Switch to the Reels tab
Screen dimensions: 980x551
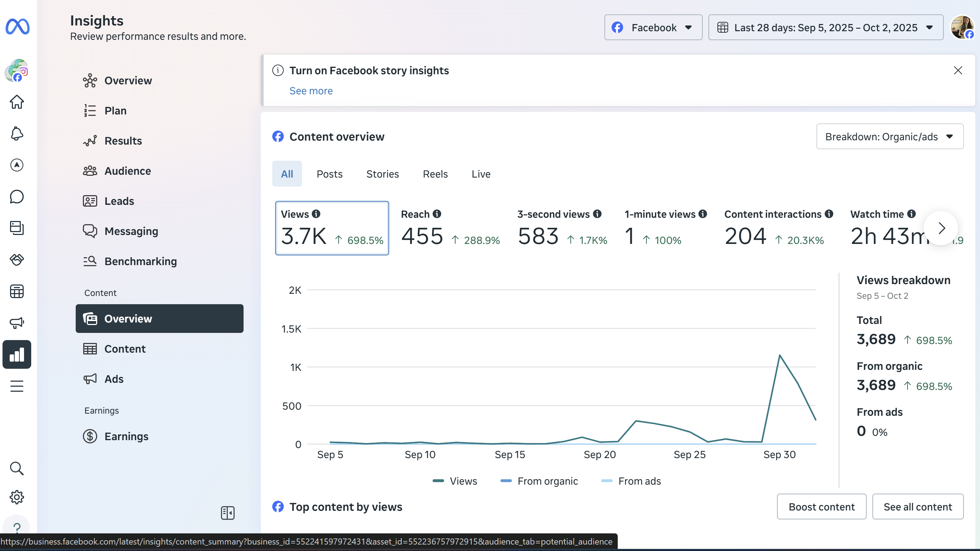[x=435, y=174]
